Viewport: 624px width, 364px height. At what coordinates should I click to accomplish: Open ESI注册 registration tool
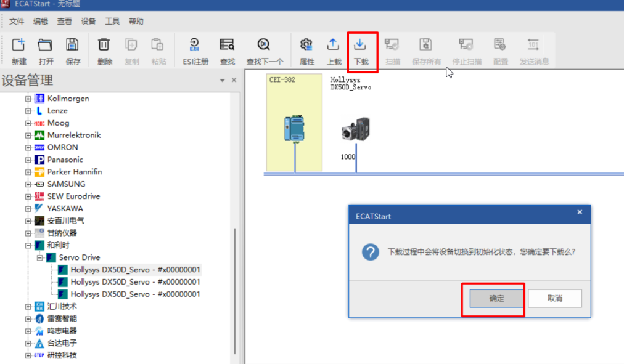click(195, 46)
